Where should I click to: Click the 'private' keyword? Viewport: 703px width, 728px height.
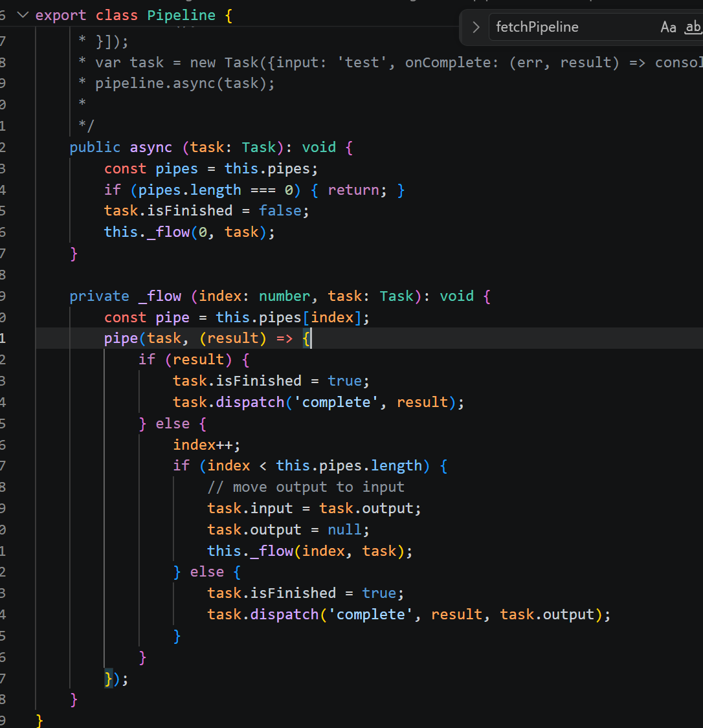pyautogui.click(x=99, y=296)
